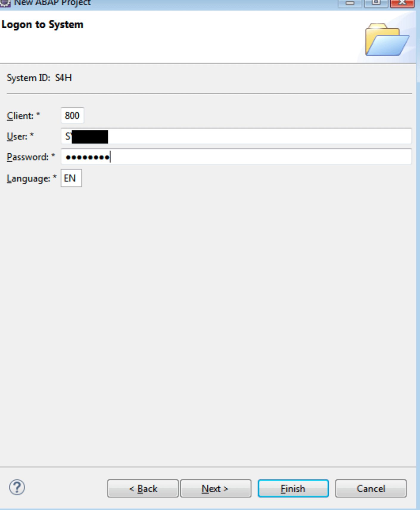Minimize the New ABAP Project dialog
The width and height of the screenshot is (420, 510).
point(350,3)
